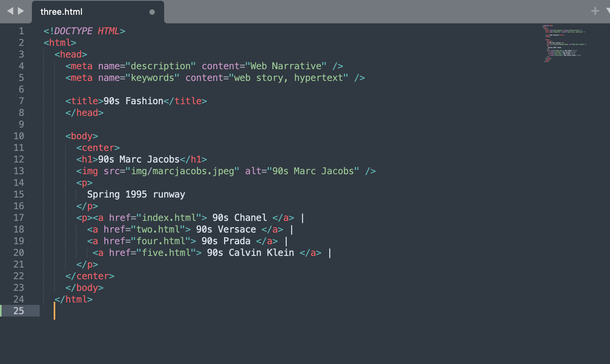Go to next tab with right arrow
The width and height of the screenshot is (610, 364).
[x=21, y=11]
